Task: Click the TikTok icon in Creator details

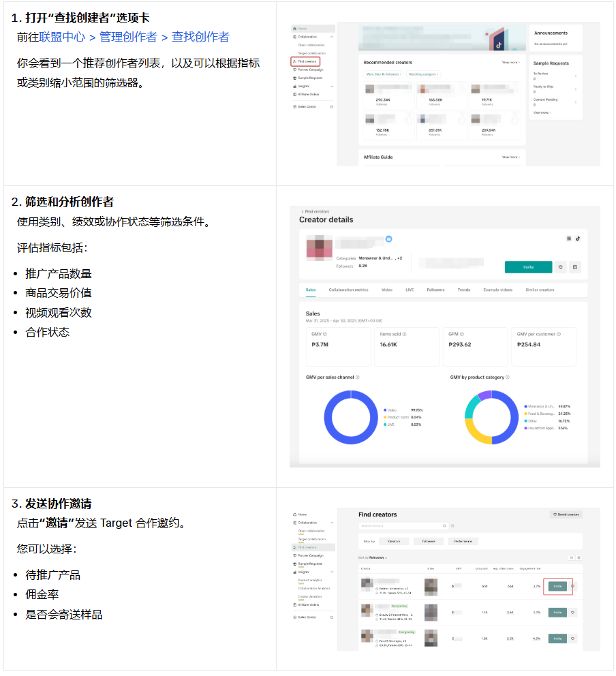Action: pos(578,239)
